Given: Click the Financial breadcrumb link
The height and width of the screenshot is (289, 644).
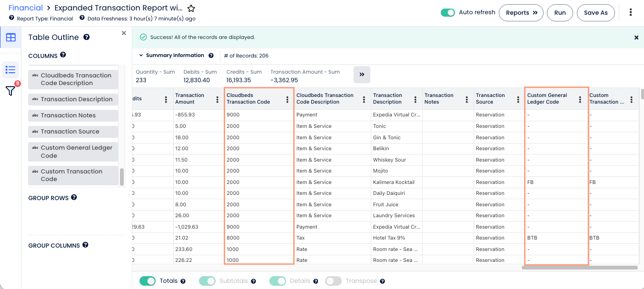Looking at the screenshot, I should [x=26, y=8].
